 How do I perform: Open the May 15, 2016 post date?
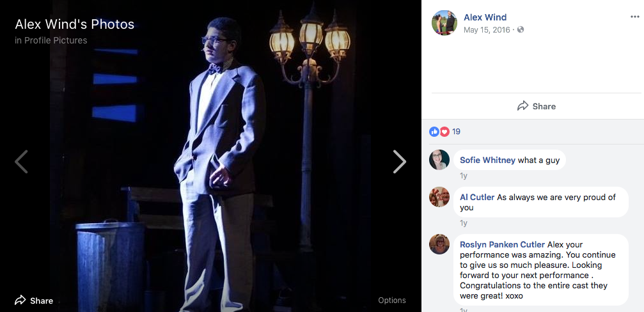click(488, 29)
